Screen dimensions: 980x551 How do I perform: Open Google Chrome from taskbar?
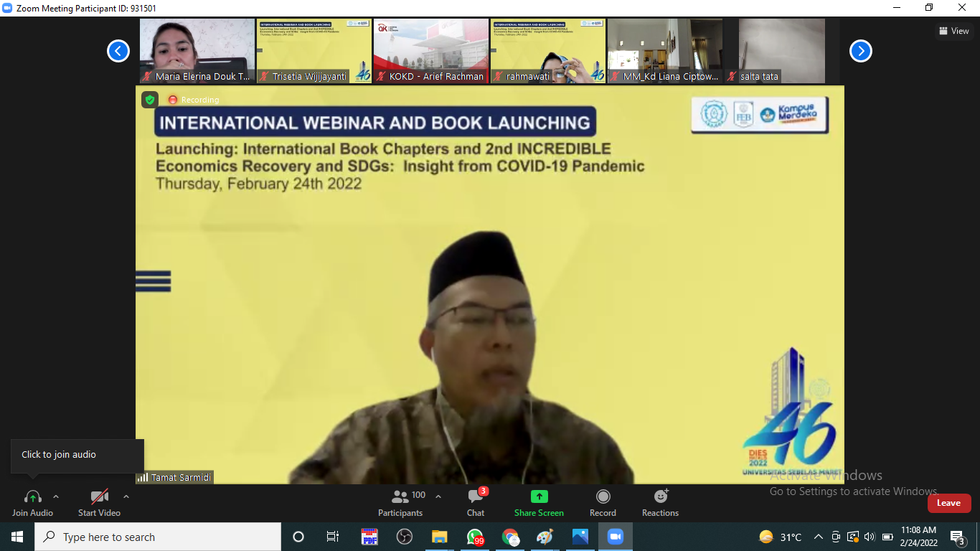pos(510,537)
